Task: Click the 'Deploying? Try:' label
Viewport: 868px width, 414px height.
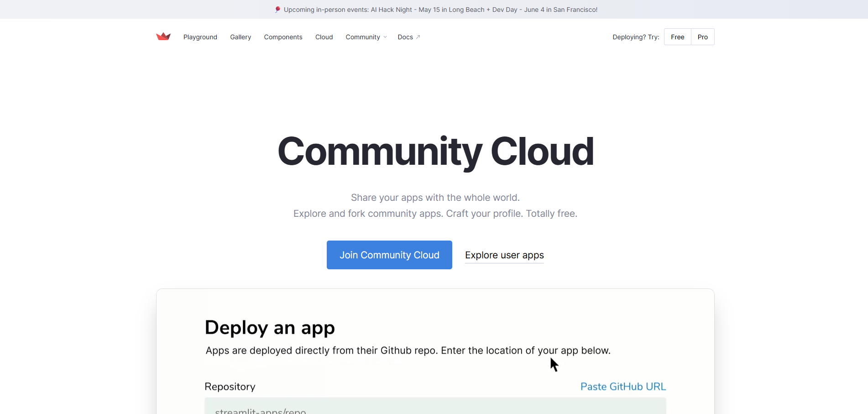Action: click(x=636, y=37)
